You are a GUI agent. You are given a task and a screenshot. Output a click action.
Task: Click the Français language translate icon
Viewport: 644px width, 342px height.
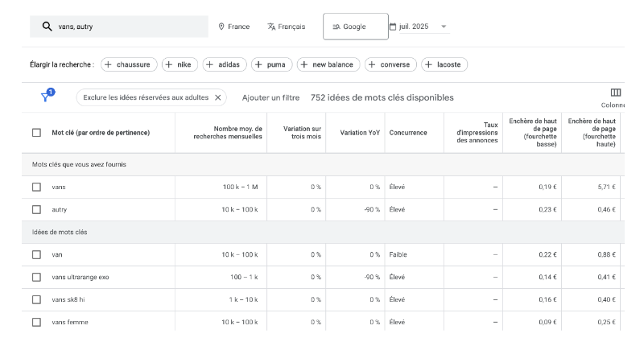pyautogui.click(x=271, y=27)
